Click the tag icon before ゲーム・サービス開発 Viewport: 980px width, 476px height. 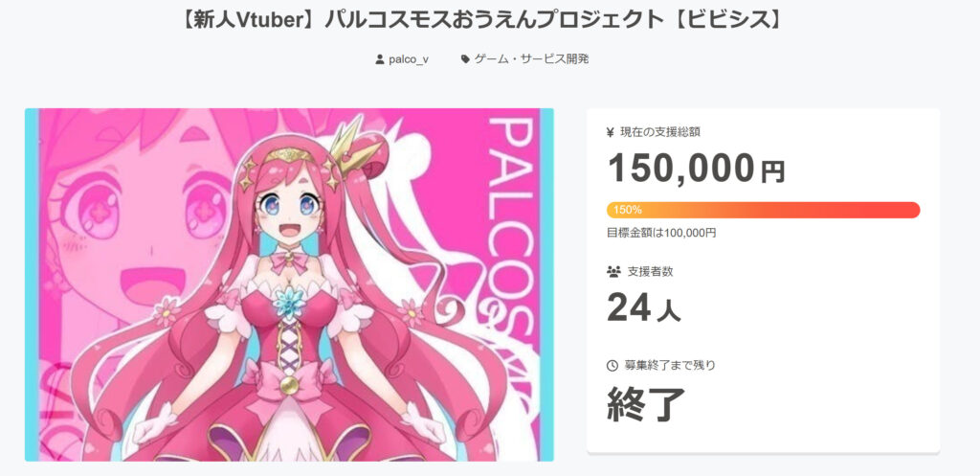pos(465,59)
